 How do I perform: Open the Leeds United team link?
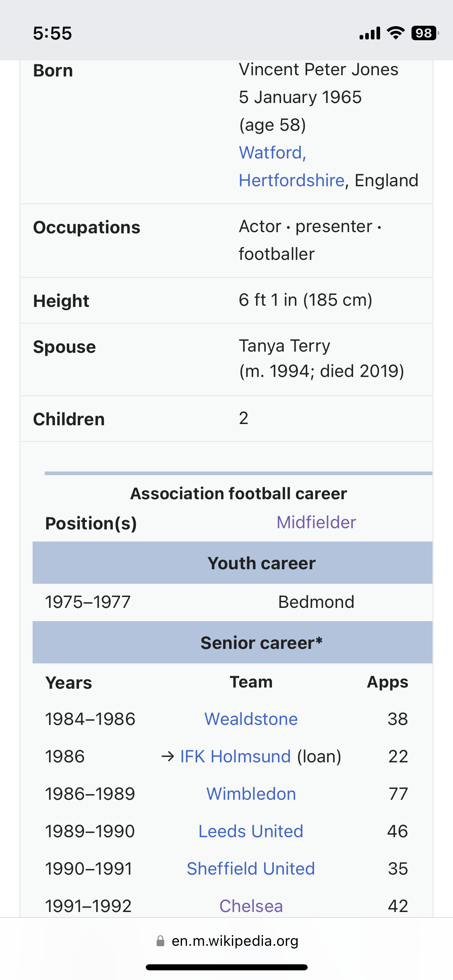tap(251, 831)
